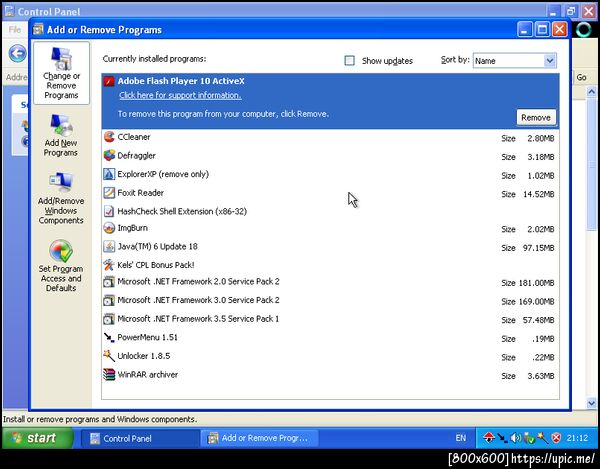Image resolution: width=600 pixels, height=469 pixels.
Task: Select Change or Remove Programs sidebar icon
Action: [x=61, y=73]
